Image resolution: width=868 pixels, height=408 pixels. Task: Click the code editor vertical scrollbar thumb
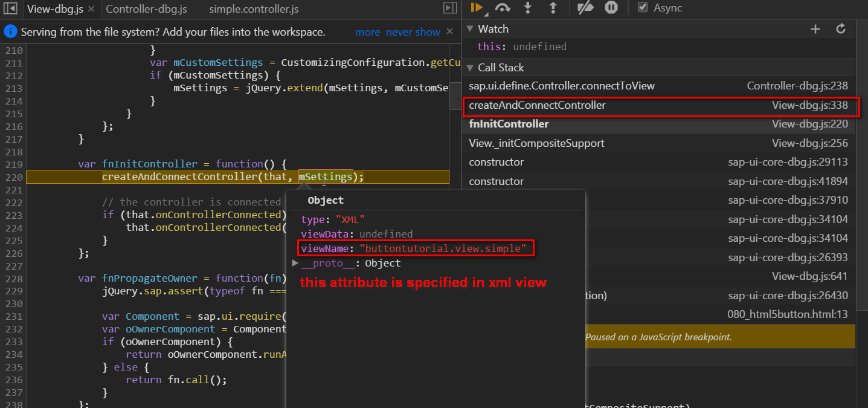point(455,96)
